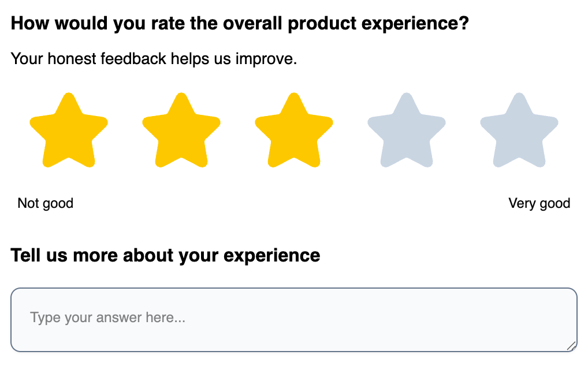The width and height of the screenshot is (588, 366).
Task: Click the placeholder text in the comment box
Action: pyautogui.click(x=107, y=318)
